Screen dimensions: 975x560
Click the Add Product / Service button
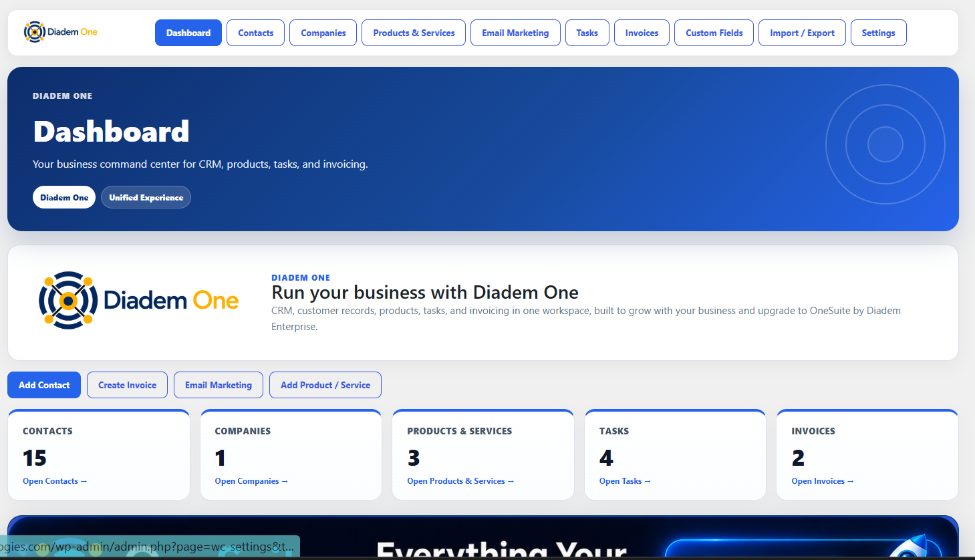coord(325,385)
